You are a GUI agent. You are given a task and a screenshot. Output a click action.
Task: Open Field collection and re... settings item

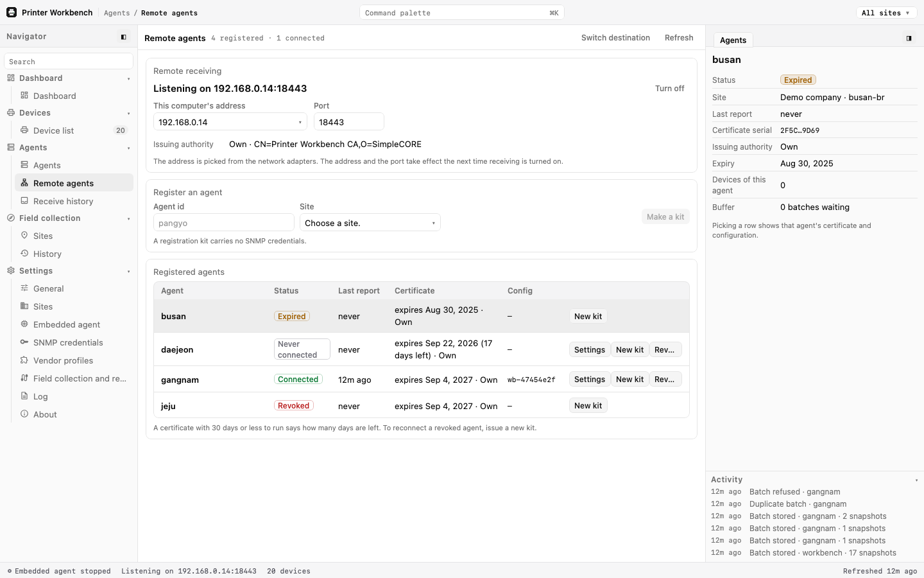pyautogui.click(x=74, y=378)
